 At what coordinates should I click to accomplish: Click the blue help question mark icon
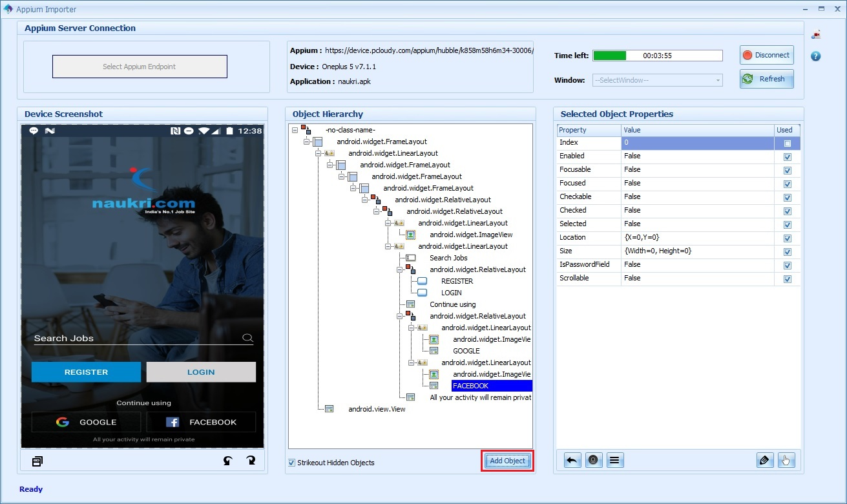[x=815, y=56]
